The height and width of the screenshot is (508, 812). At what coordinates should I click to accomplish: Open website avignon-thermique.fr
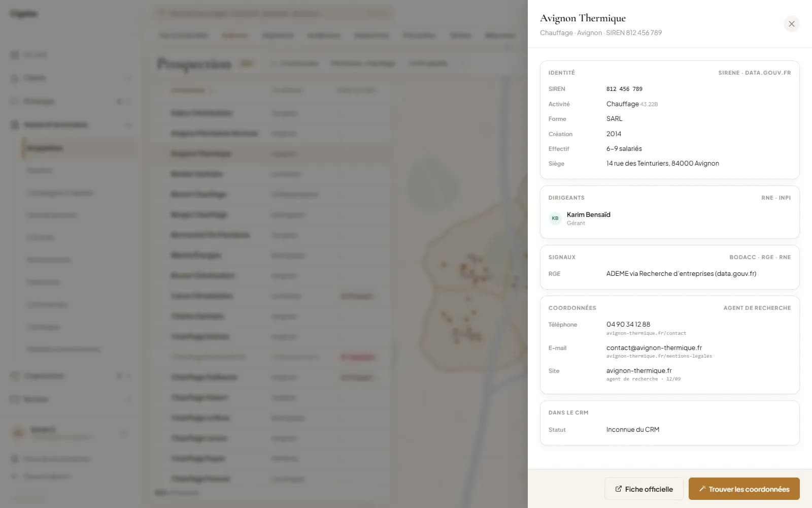[639, 370]
